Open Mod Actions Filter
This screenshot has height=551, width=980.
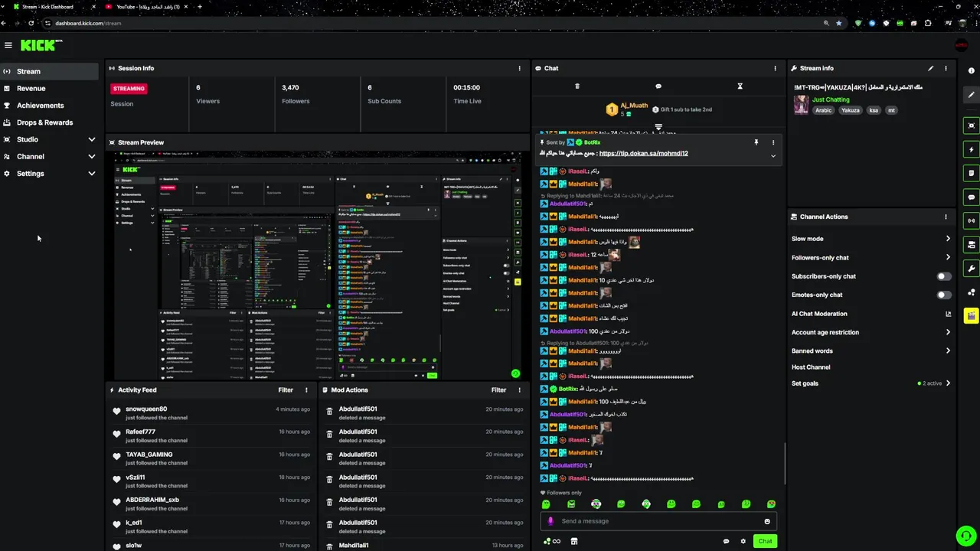click(x=498, y=390)
